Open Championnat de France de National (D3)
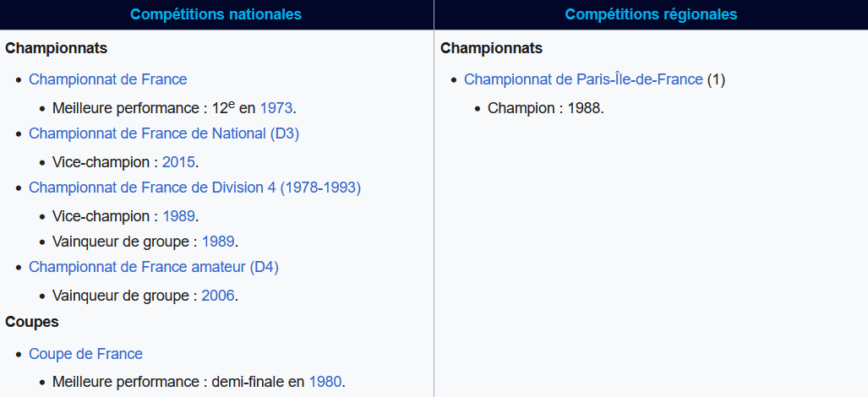 click(x=164, y=133)
